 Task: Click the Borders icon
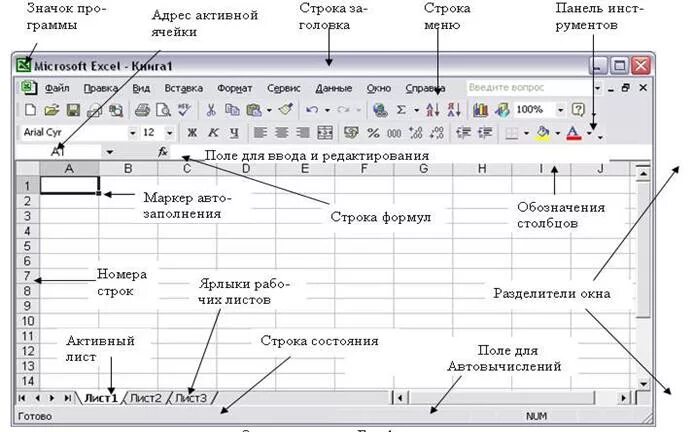pyautogui.click(x=512, y=133)
